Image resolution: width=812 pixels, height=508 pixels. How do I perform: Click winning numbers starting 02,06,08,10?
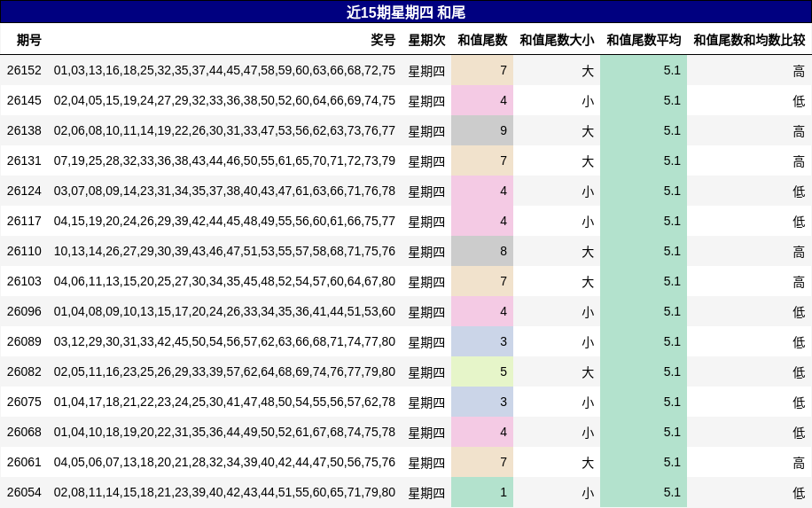point(224,130)
